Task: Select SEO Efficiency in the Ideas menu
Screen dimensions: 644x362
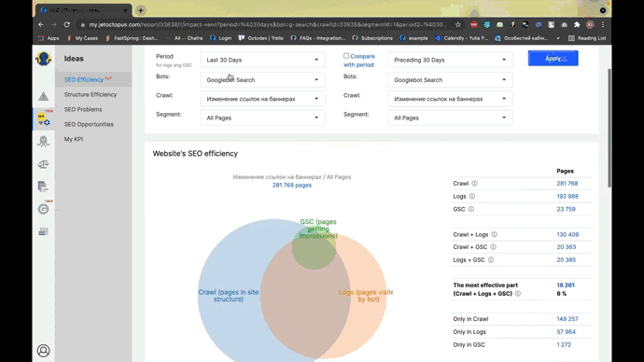Action: (84, 79)
